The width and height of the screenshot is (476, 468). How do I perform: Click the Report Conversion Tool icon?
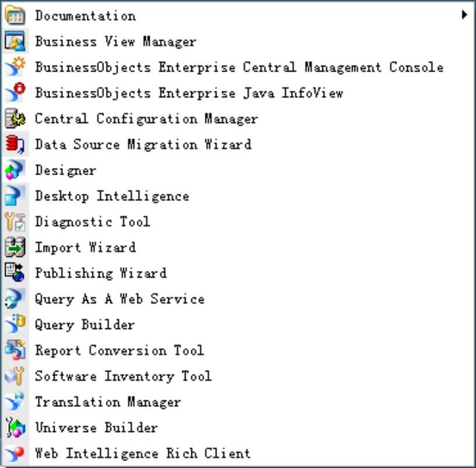click(x=15, y=350)
